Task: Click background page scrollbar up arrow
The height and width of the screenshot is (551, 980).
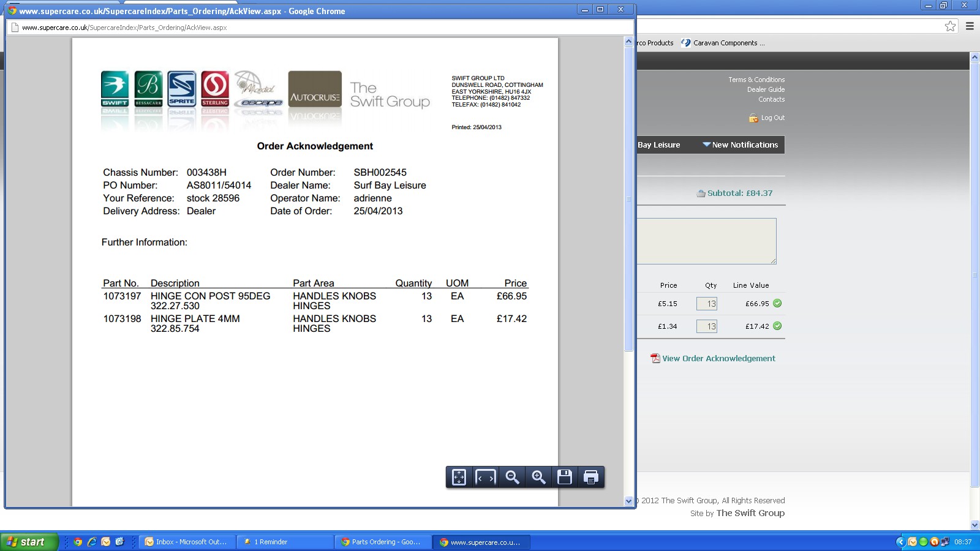Action: click(974, 57)
